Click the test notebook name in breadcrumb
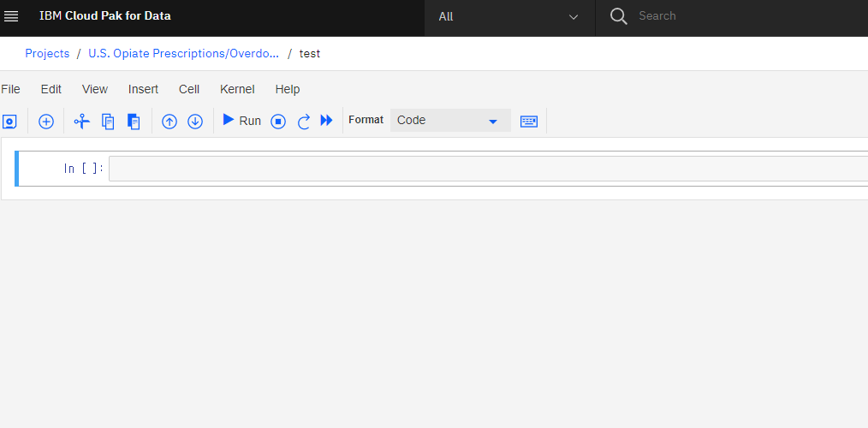 pos(309,54)
